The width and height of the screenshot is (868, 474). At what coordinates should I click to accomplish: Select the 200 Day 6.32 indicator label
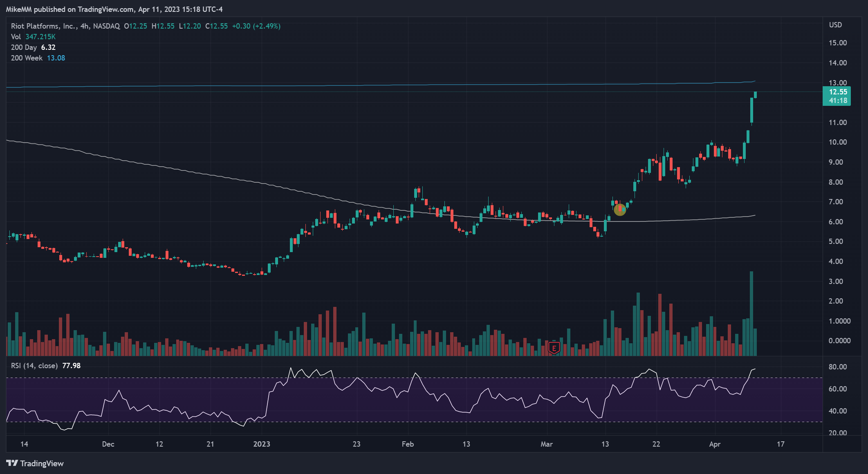33,47
